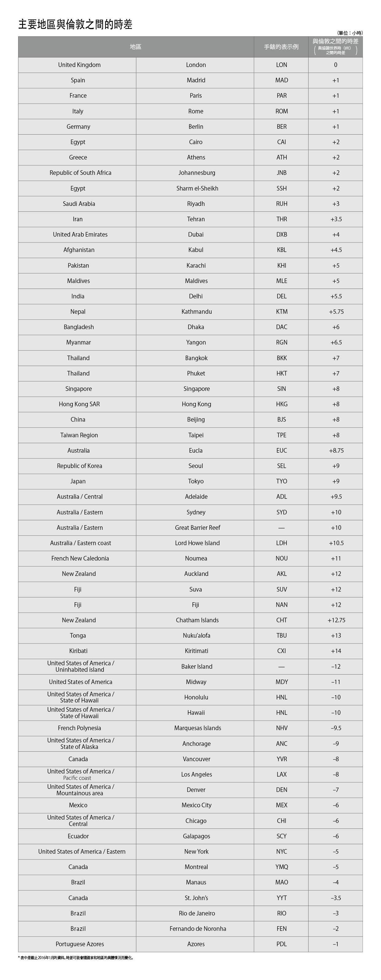Select the Chatham Islands cell

point(197,620)
